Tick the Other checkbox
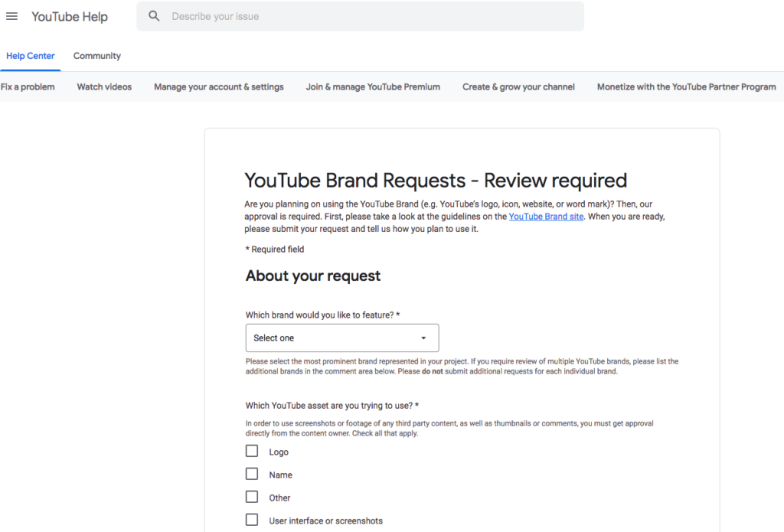The image size is (784, 532). 252,497
